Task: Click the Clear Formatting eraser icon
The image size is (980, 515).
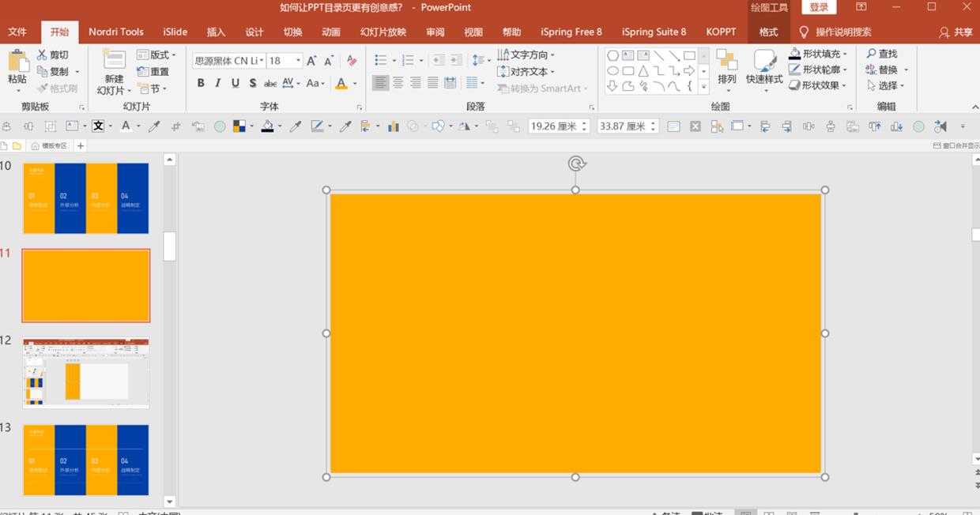Action: [x=352, y=61]
